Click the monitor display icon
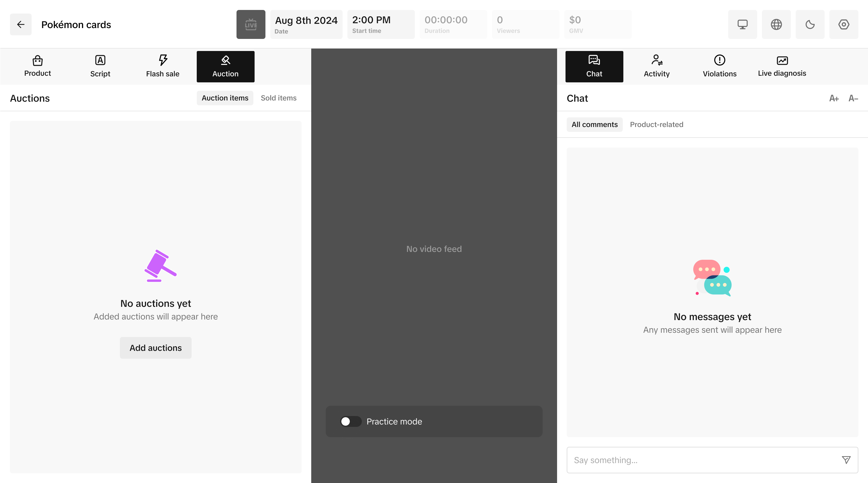The height and width of the screenshot is (483, 868). click(742, 24)
